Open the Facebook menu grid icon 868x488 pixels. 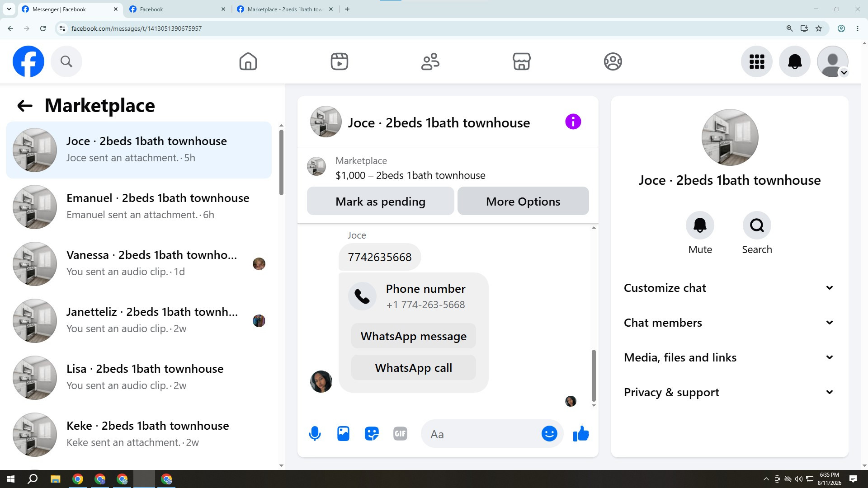click(757, 61)
